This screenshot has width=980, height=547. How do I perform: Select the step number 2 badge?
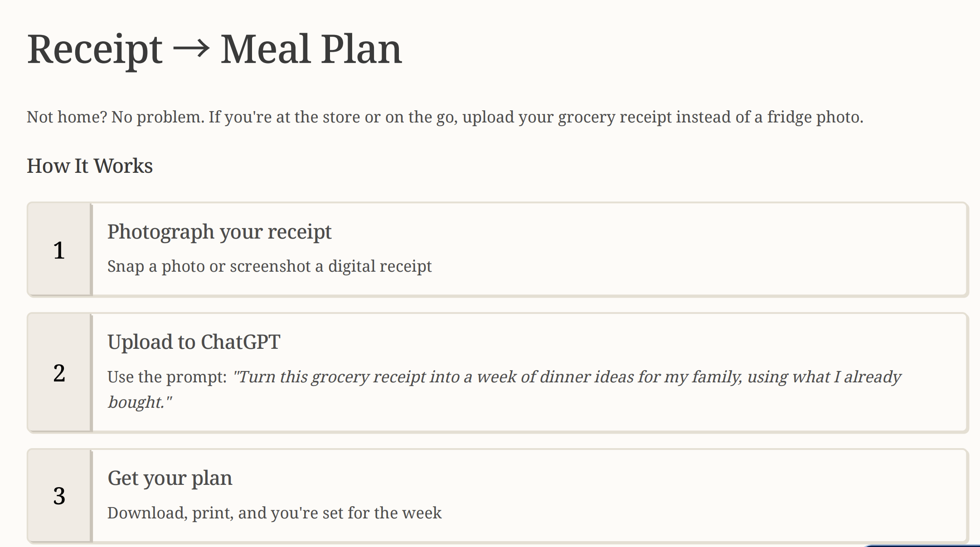(59, 373)
